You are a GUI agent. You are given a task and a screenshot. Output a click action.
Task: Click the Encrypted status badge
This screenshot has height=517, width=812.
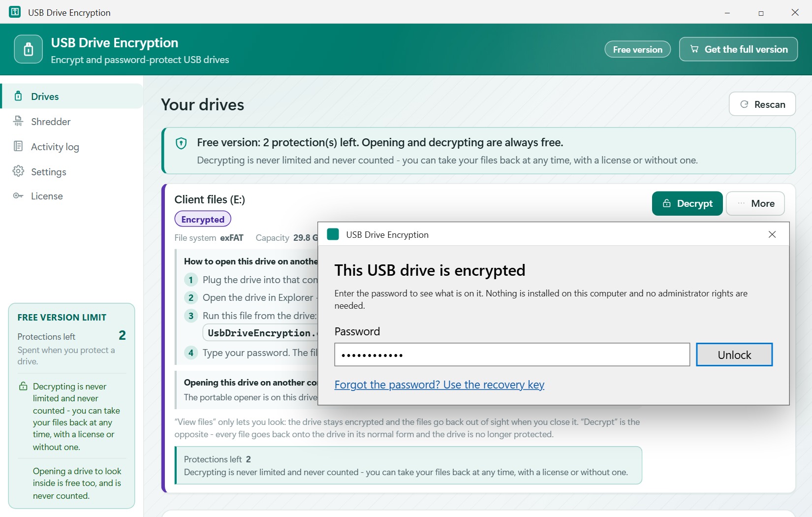[x=203, y=219]
